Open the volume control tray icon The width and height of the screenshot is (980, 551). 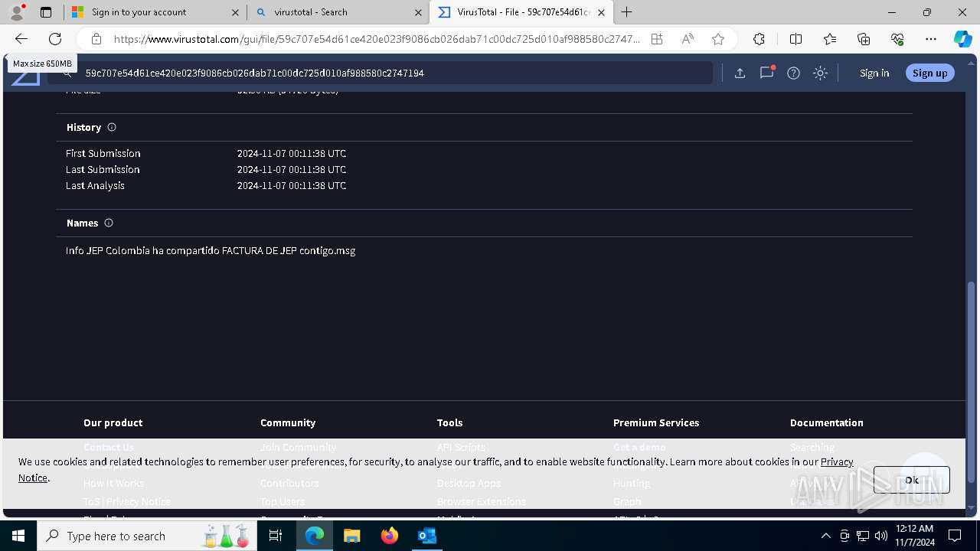point(881,536)
